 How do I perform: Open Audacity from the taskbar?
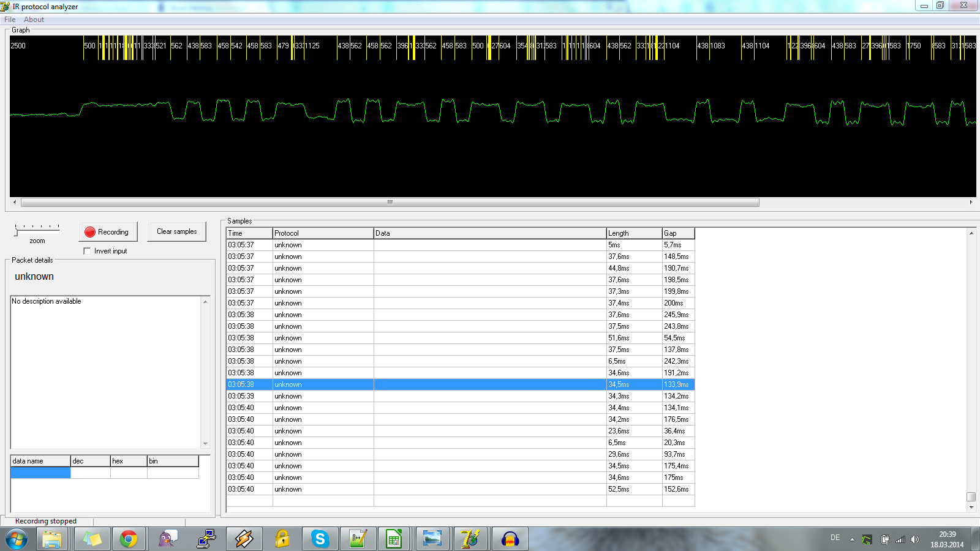[x=510, y=539]
